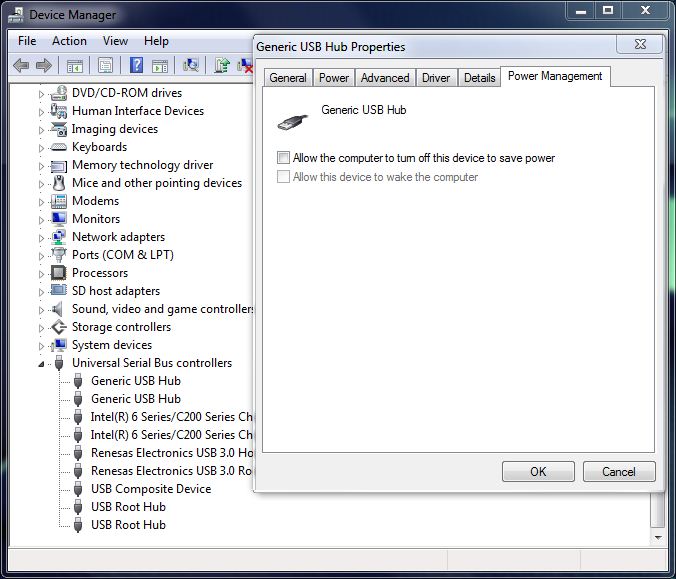Viewport: 676px width, 579px height.
Task: Select Renesas Electronics USB 3.0 Host entry
Action: [172, 453]
